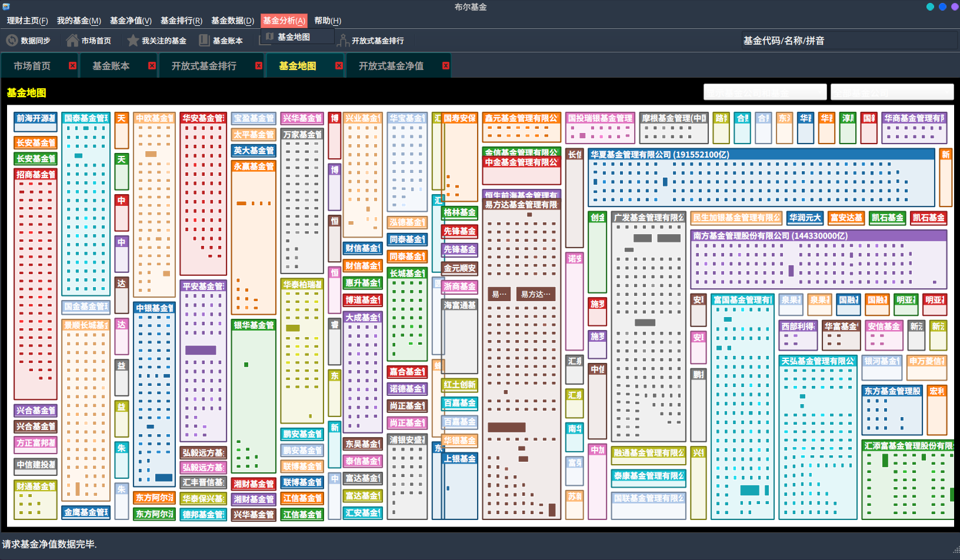Open the 基金净值(V) menu
The width and height of the screenshot is (960, 560).
point(131,21)
